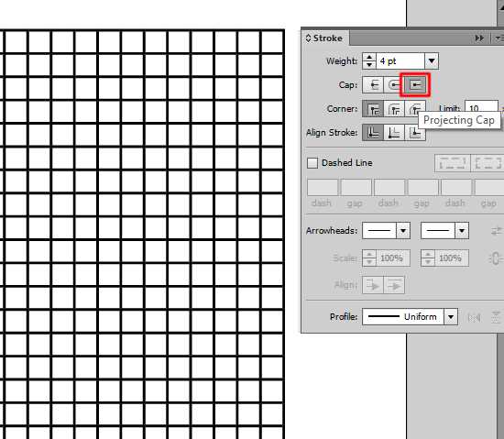Align stroke to inside icon
This screenshot has width=504, height=439.
pos(394,132)
